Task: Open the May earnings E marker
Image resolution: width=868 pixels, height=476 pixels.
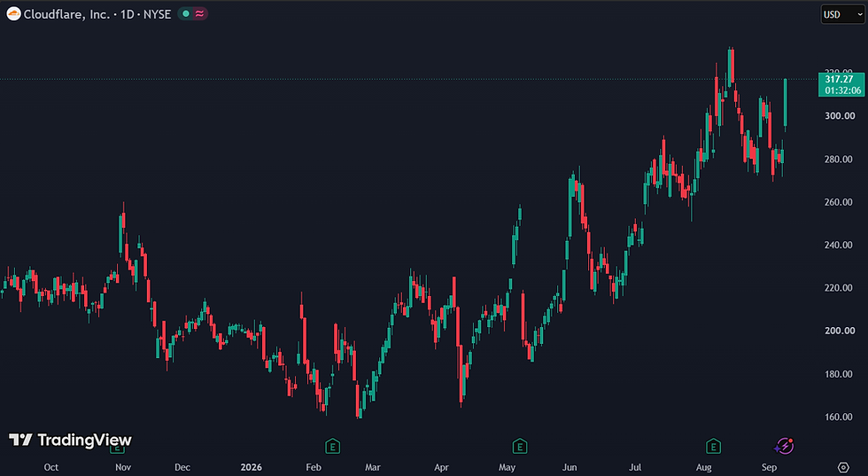Action: tap(519, 446)
